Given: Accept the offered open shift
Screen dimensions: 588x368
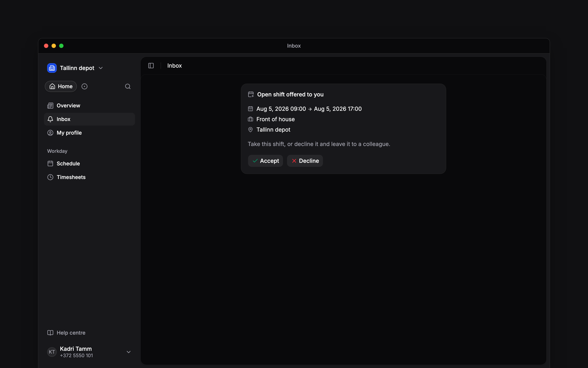Looking at the screenshot, I should tap(265, 161).
